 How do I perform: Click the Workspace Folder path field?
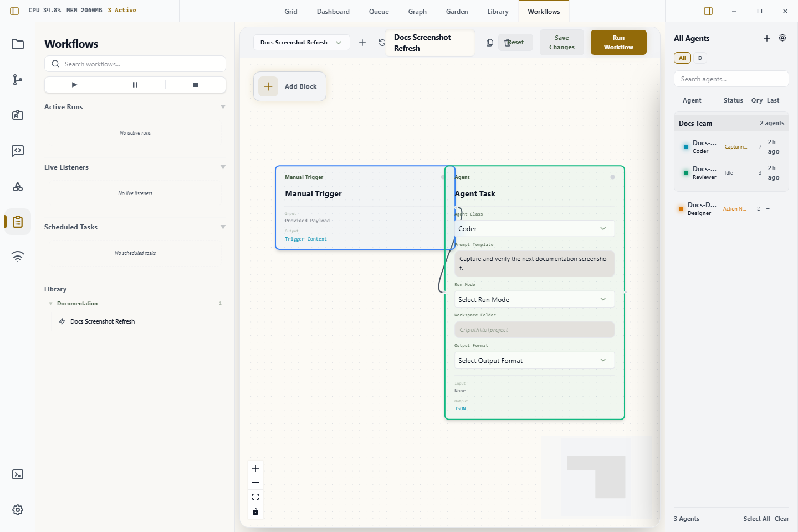pos(534,330)
